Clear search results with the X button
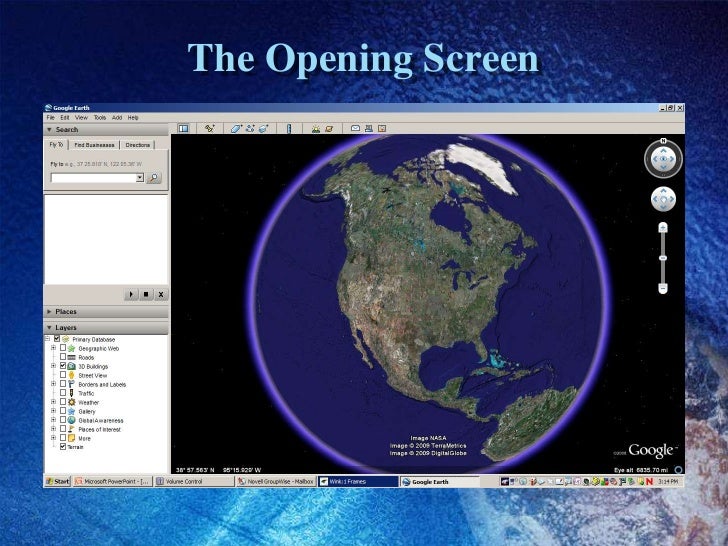Screen dimensions: 728x546 click(161, 294)
